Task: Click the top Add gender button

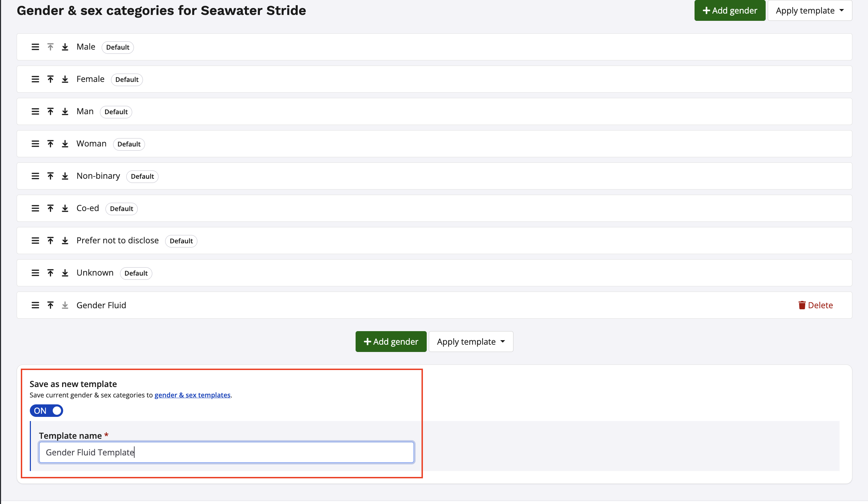Action: click(730, 11)
